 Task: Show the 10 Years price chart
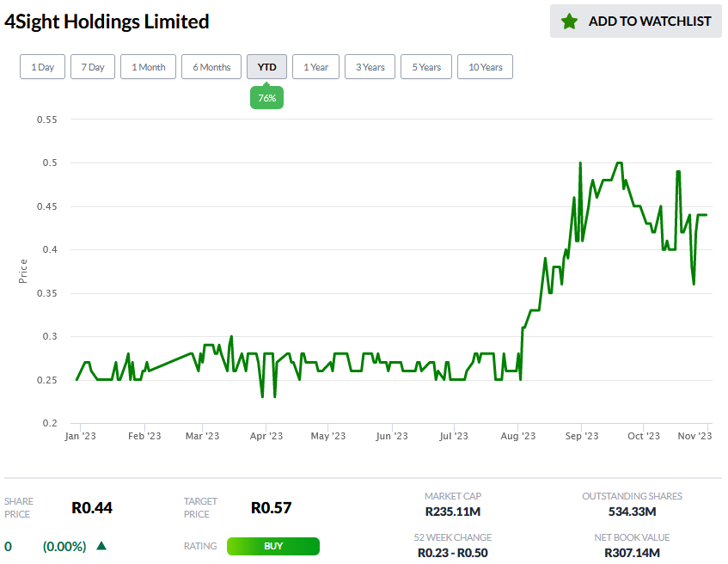tap(485, 67)
